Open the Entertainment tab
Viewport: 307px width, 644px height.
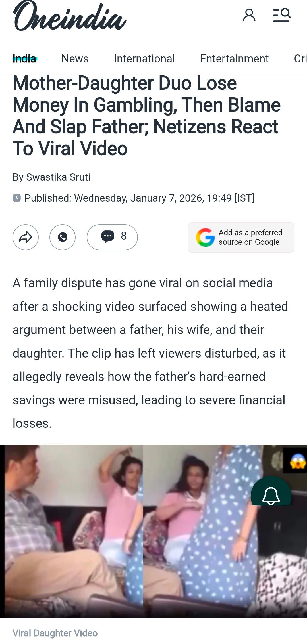pyautogui.click(x=235, y=59)
